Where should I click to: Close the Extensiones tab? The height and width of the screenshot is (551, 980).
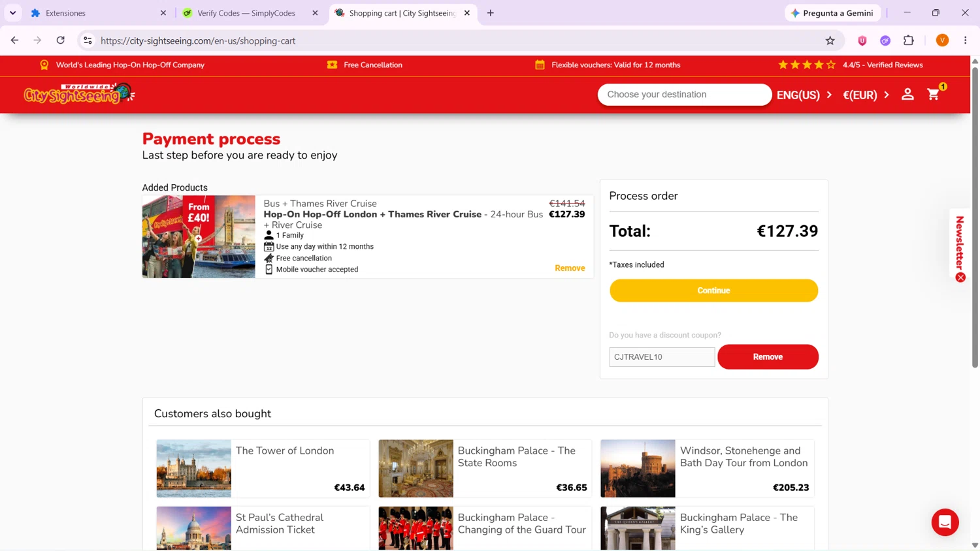click(x=163, y=13)
